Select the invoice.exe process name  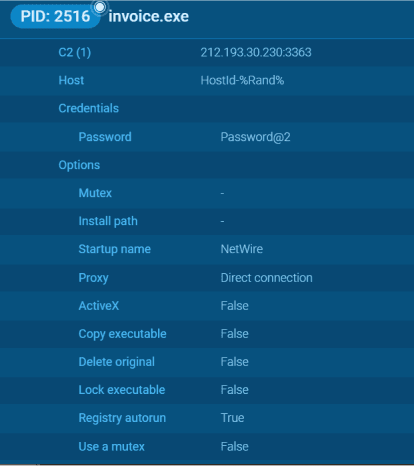tap(149, 17)
